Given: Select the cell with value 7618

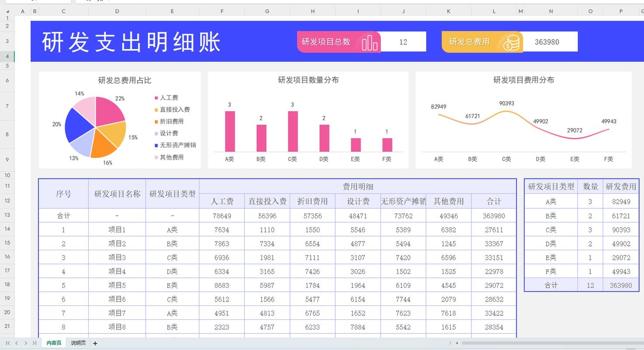Looking at the screenshot, I should (449, 313).
